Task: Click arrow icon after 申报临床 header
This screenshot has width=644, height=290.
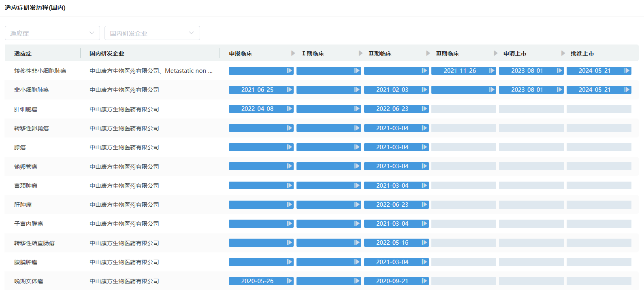Action: click(293, 53)
